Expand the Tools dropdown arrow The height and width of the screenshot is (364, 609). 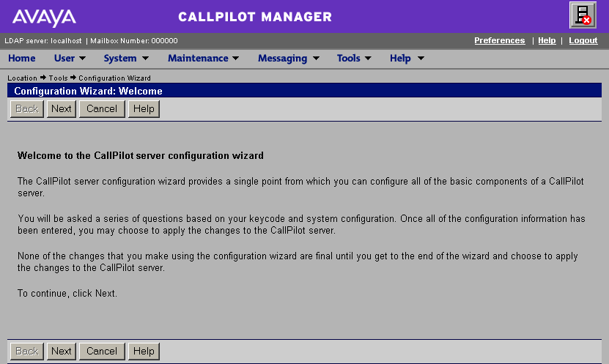pyautogui.click(x=368, y=58)
